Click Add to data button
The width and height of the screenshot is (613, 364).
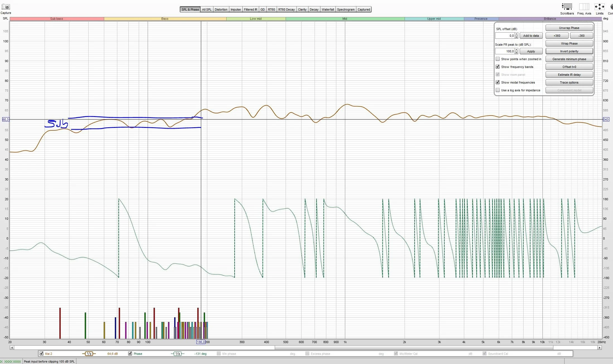531,36
